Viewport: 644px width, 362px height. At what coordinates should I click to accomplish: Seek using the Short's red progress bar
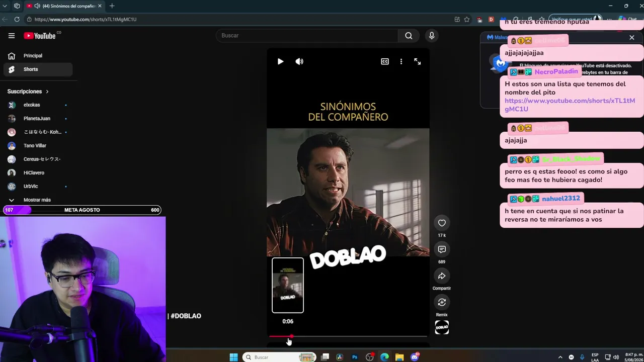pyautogui.click(x=348, y=336)
